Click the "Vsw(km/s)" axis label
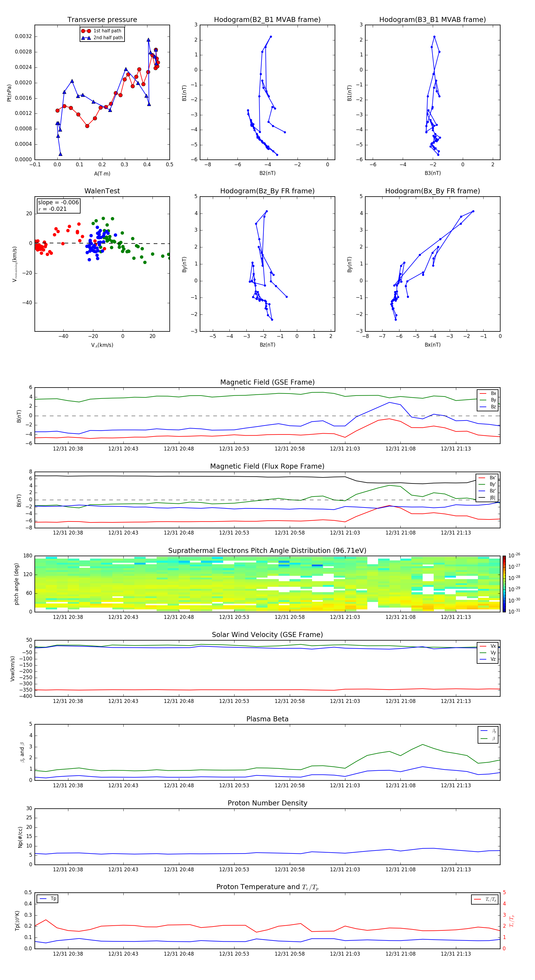Screen dimensions: 535x980 (x=12, y=668)
